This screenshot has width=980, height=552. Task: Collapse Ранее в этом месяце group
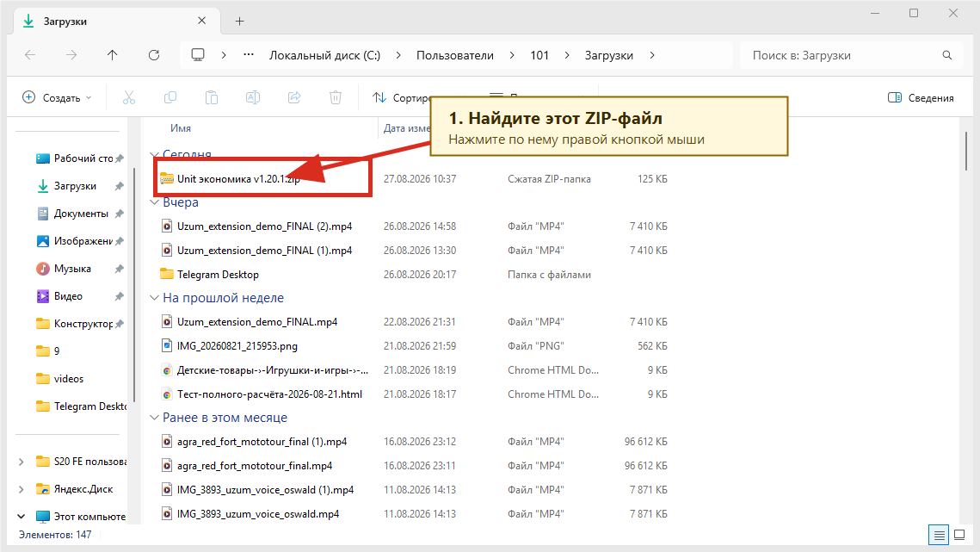[154, 418]
